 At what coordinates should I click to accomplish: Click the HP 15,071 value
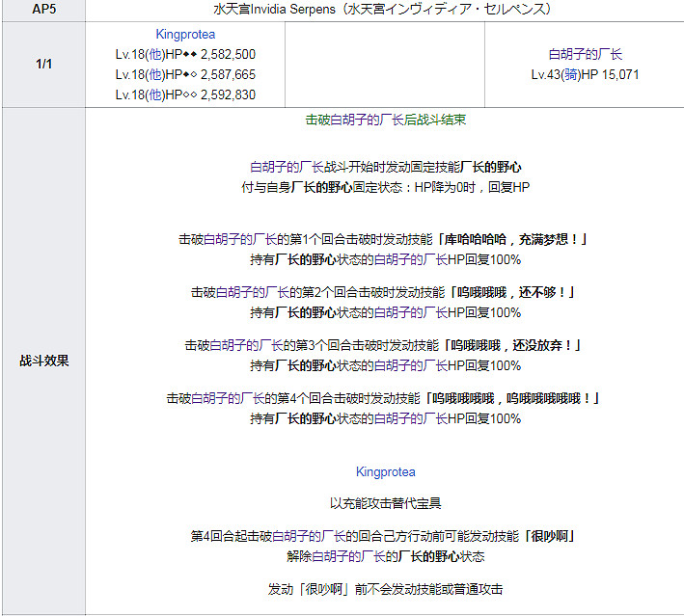(611, 74)
